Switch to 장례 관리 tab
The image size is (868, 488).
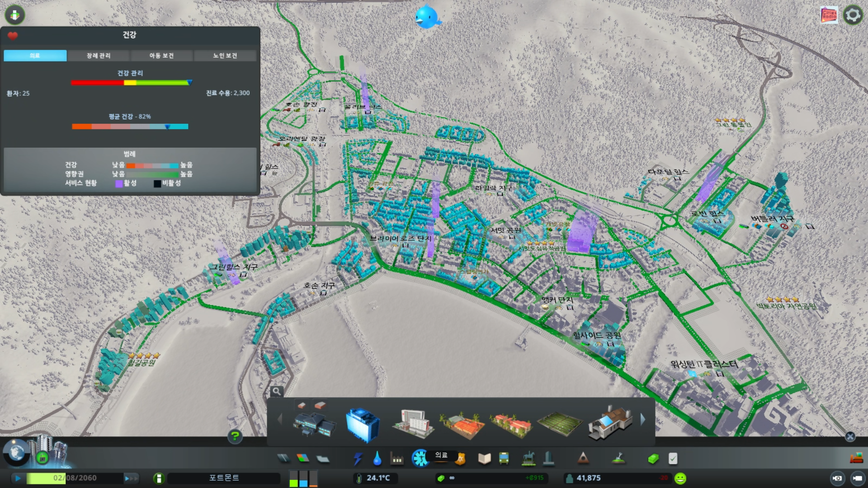99,56
